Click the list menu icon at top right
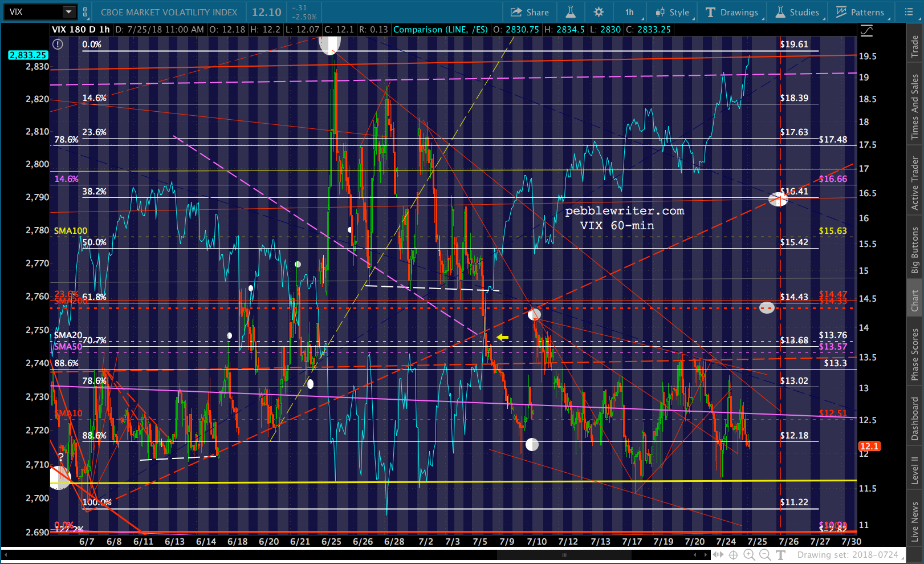924x564 pixels. point(909,12)
